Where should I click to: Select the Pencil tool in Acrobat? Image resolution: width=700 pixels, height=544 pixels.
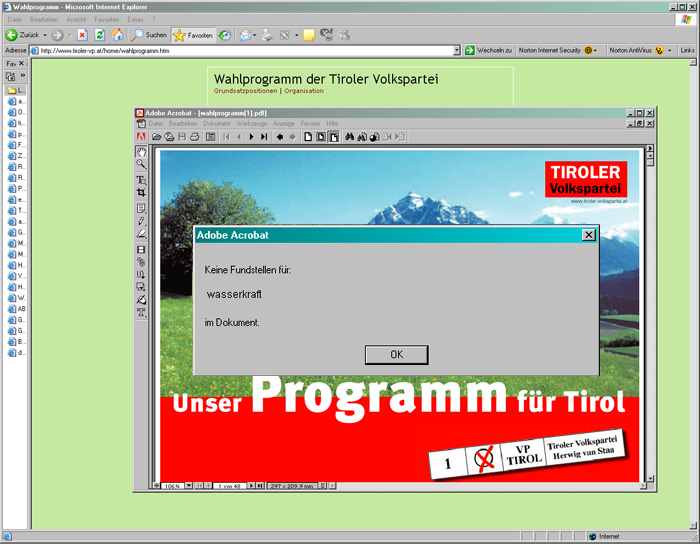(x=141, y=221)
